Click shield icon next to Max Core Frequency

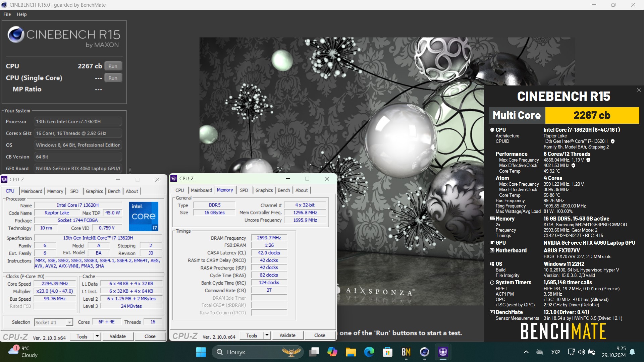point(588,160)
